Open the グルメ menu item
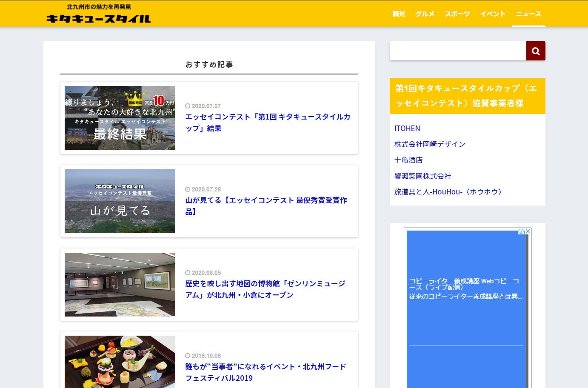The image size is (588, 388). 425,14
